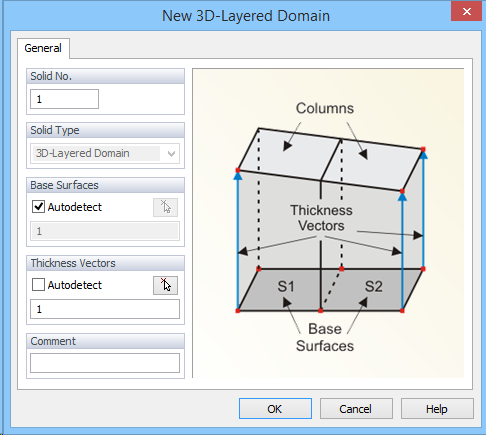Enable Autodetect for Thickness Vectors
The height and width of the screenshot is (435, 486).
point(38,285)
